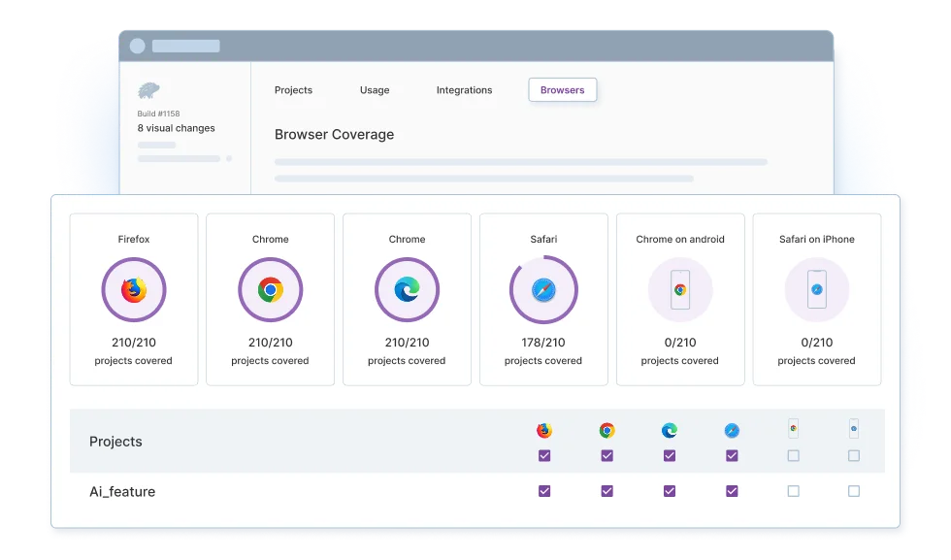Switch to the Projects tab

pos(293,90)
